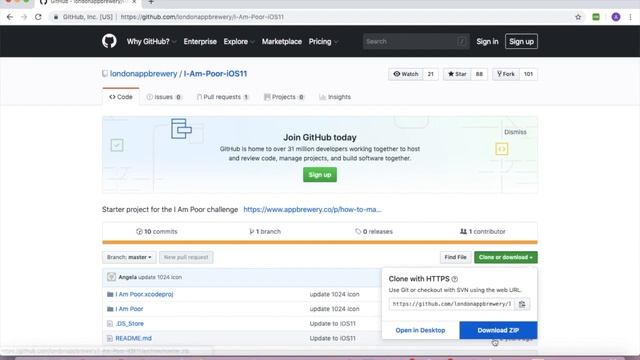View the 1 contributor link

[482, 231]
